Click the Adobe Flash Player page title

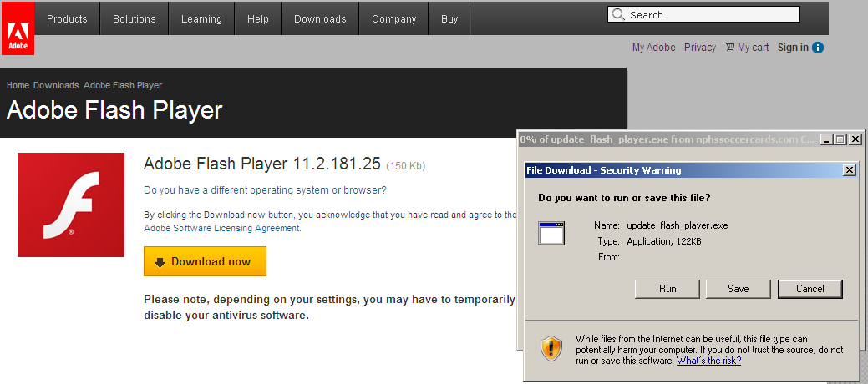pyautogui.click(x=114, y=111)
